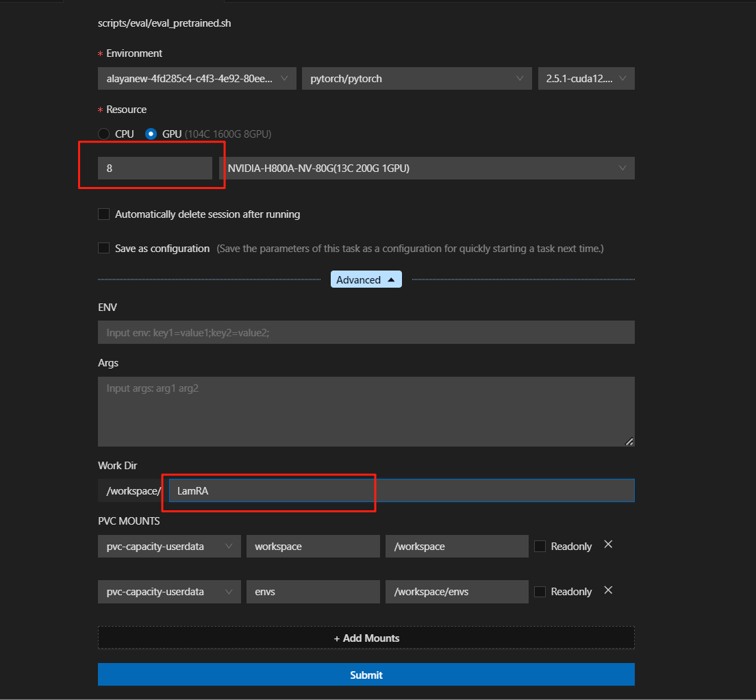The height and width of the screenshot is (700, 756).
Task: Focus the ENV input field
Action: 366,333
